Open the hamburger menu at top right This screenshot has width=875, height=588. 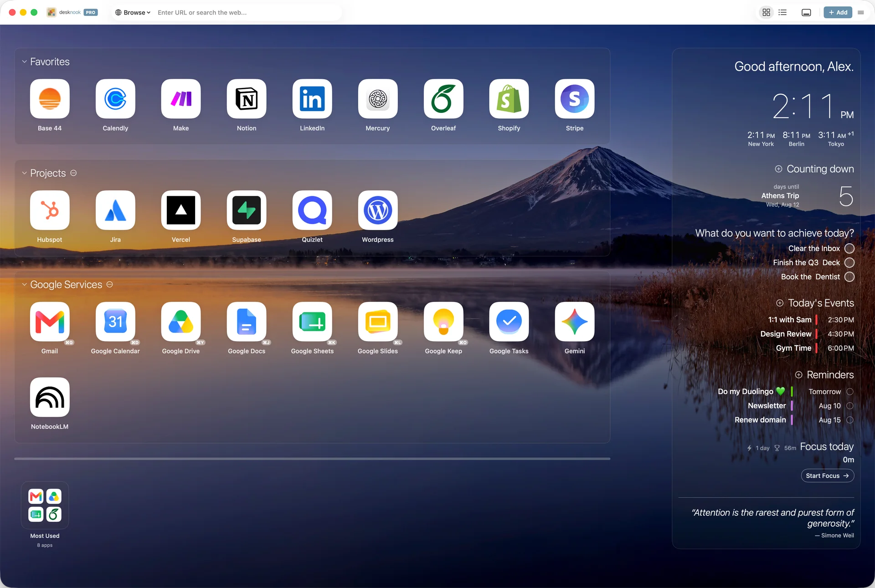[x=861, y=12]
